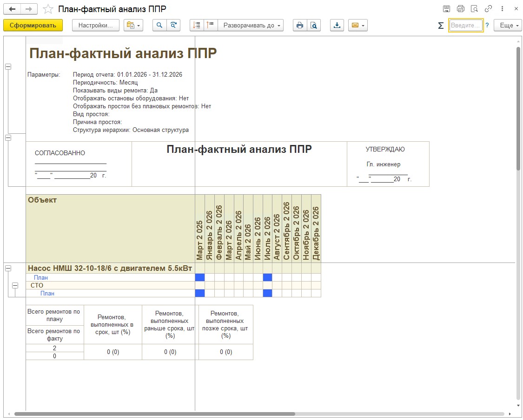Select Ремонтов, выполненных позже срока cell
The height and width of the screenshot is (420, 523).
point(226,324)
